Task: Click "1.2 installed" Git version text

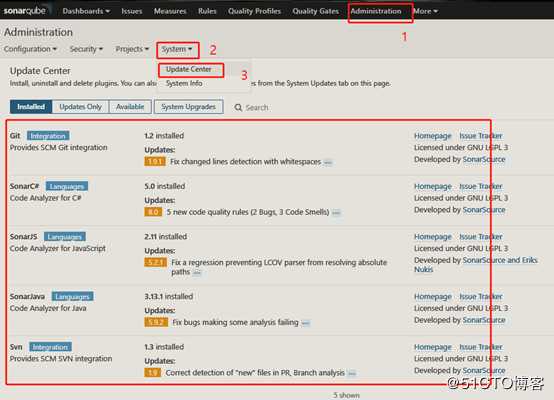Action: (164, 136)
